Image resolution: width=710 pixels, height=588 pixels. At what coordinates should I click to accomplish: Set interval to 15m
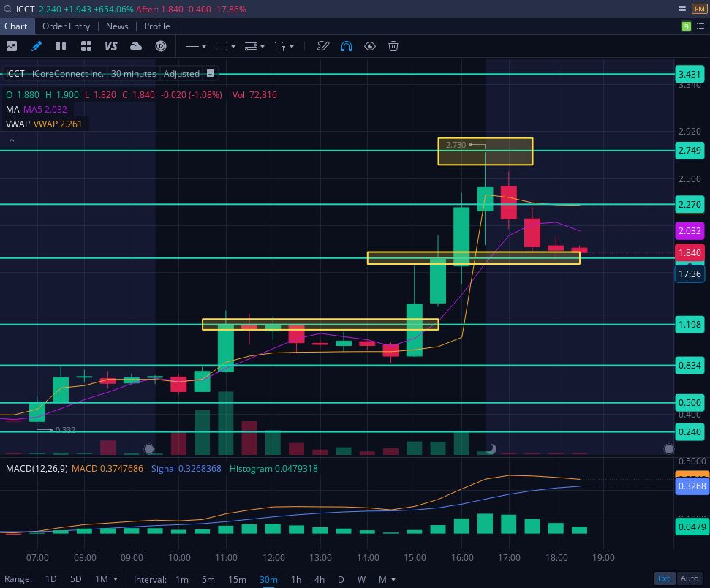click(x=237, y=579)
